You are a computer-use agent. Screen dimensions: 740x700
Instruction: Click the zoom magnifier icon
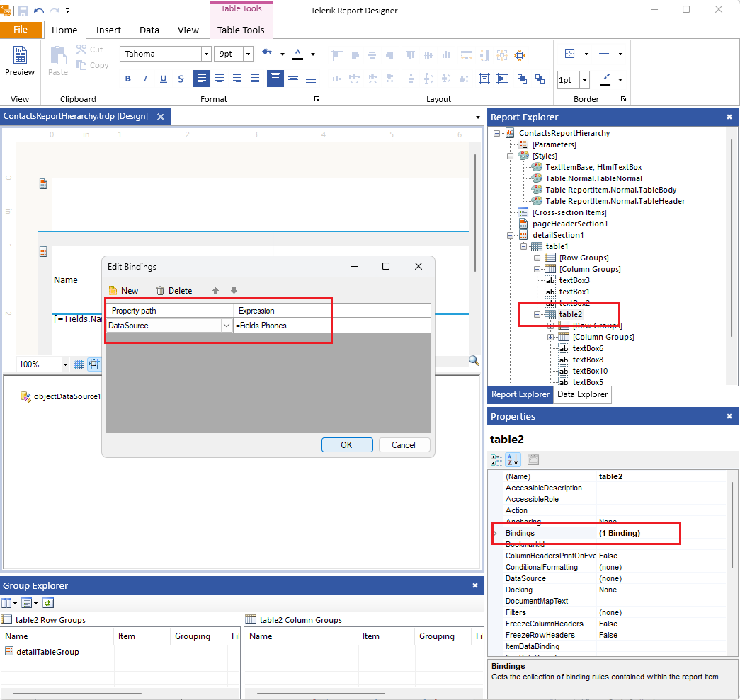pos(474,361)
